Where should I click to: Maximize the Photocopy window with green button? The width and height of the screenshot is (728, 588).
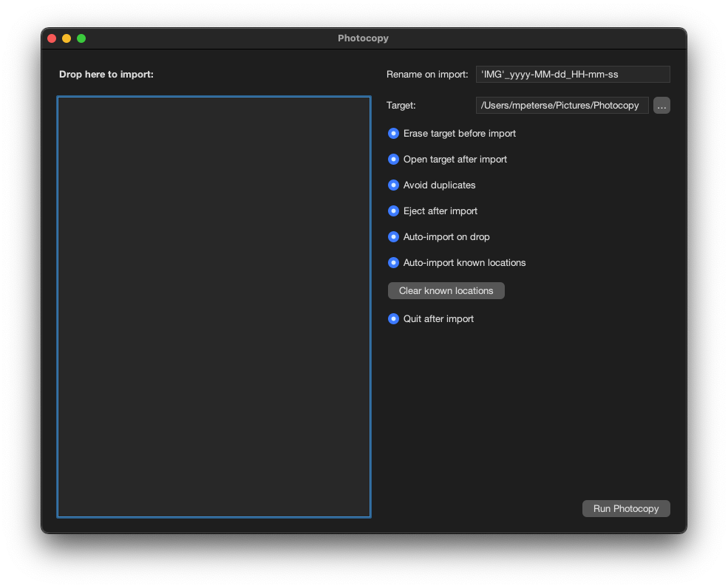81,38
